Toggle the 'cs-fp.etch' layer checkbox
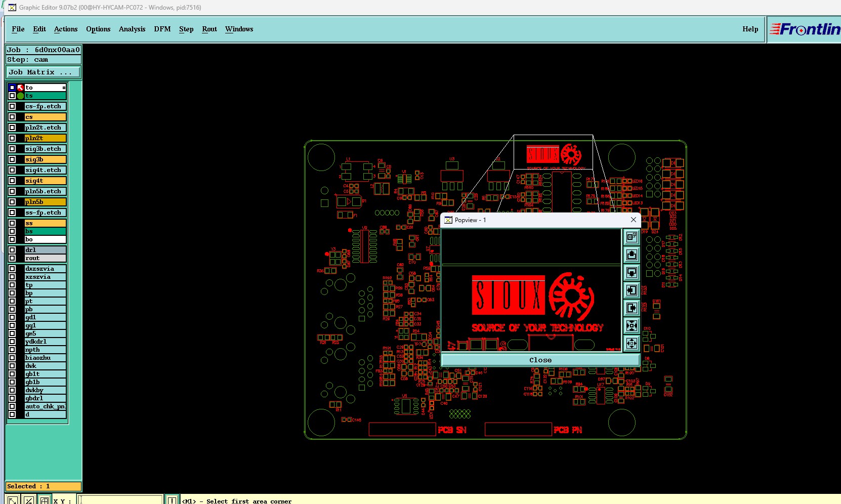 [x=12, y=106]
